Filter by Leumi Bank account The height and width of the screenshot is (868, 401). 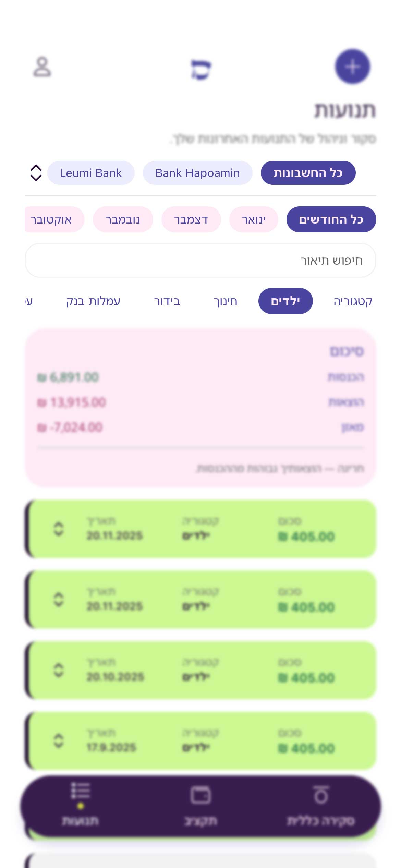click(91, 173)
